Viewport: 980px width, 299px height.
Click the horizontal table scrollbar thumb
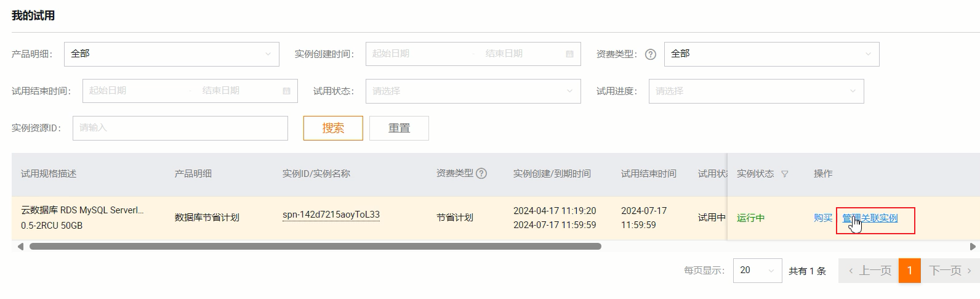click(315, 247)
